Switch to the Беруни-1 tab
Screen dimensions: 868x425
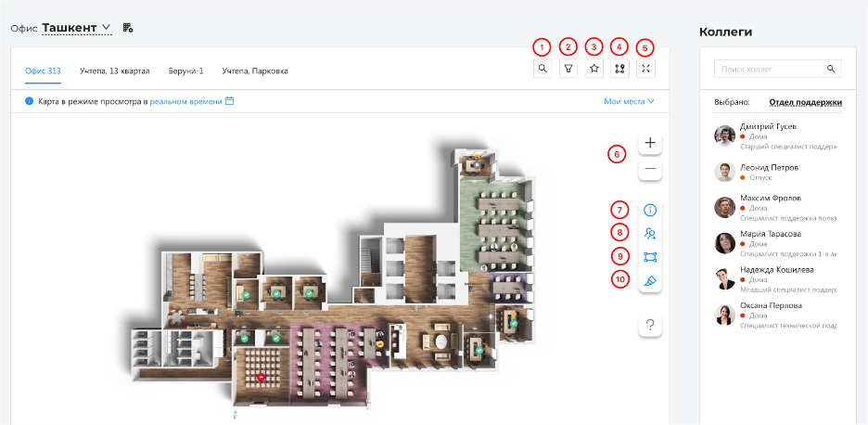coord(185,71)
